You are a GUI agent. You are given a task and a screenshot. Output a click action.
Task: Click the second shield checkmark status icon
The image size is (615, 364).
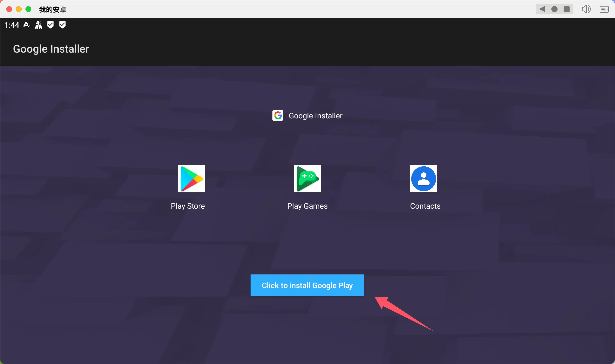pos(62,25)
